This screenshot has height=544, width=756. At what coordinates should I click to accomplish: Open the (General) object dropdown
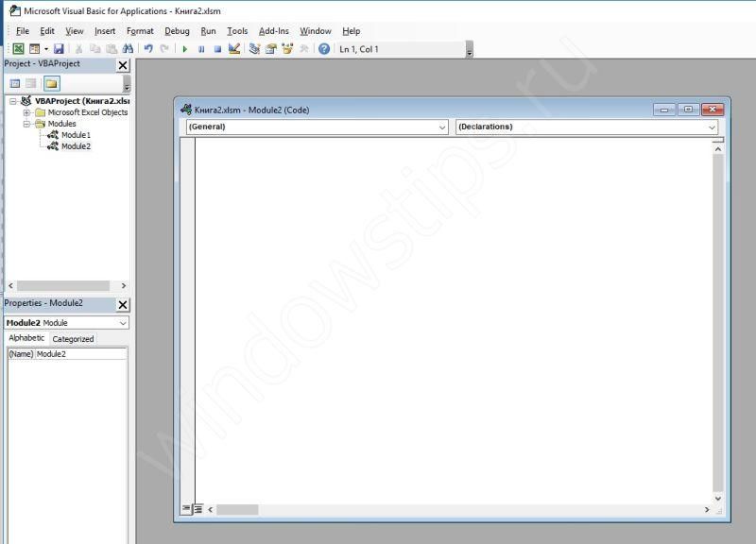(318, 127)
